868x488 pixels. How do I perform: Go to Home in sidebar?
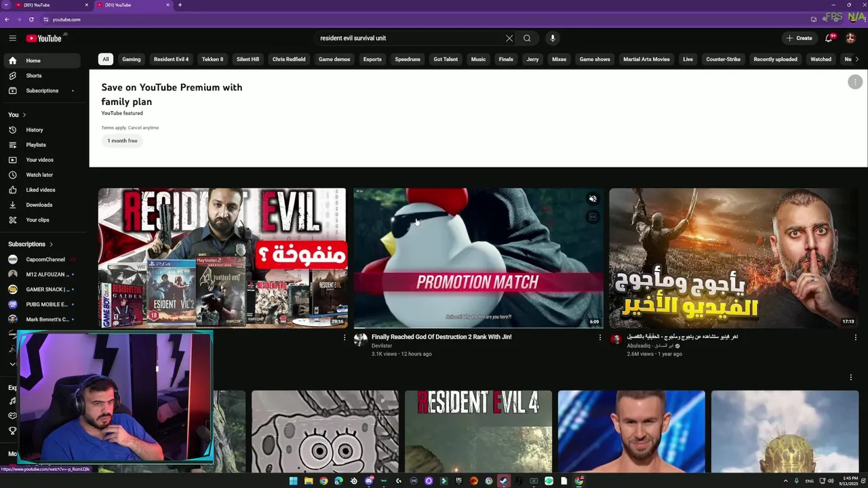point(43,60)
